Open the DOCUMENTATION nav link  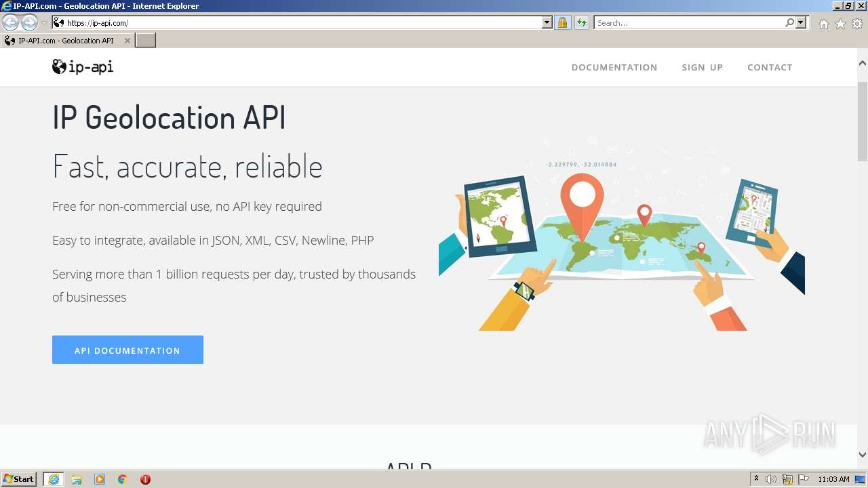[614, 67]
